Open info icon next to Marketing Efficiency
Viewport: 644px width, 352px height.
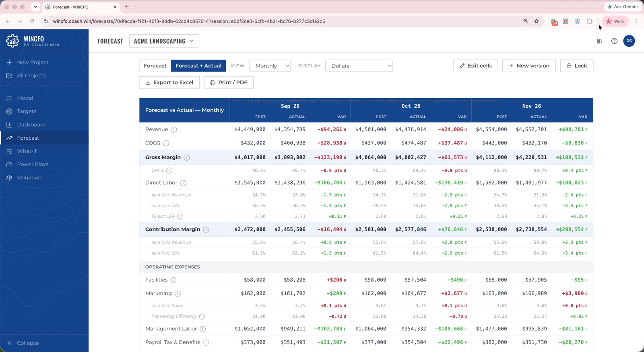[202, 317]
